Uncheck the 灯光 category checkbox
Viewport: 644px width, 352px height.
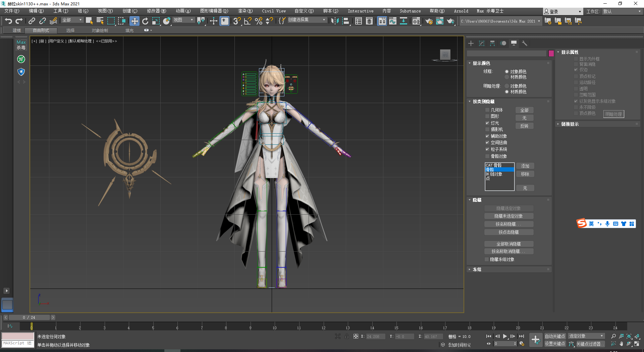(x=487, y=123)
